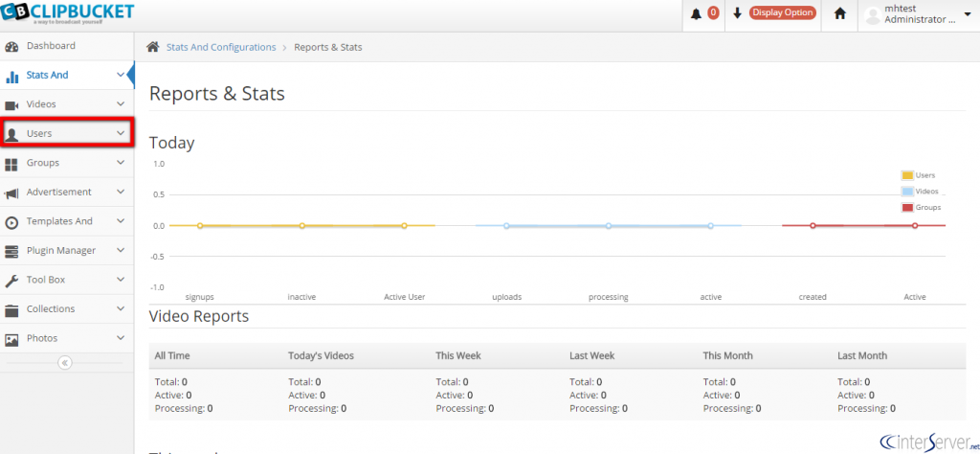
Task: Expand the Plugin Manager chevron
Action: pyautogui.click(x=121, y=250)
